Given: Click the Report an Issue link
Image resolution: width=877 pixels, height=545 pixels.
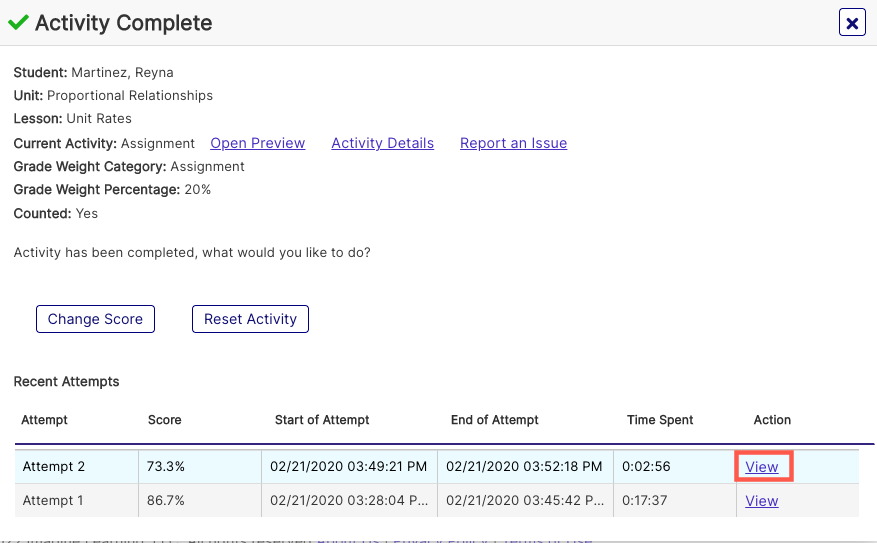Looking at the screenshot, I should (x=513, y=143).
